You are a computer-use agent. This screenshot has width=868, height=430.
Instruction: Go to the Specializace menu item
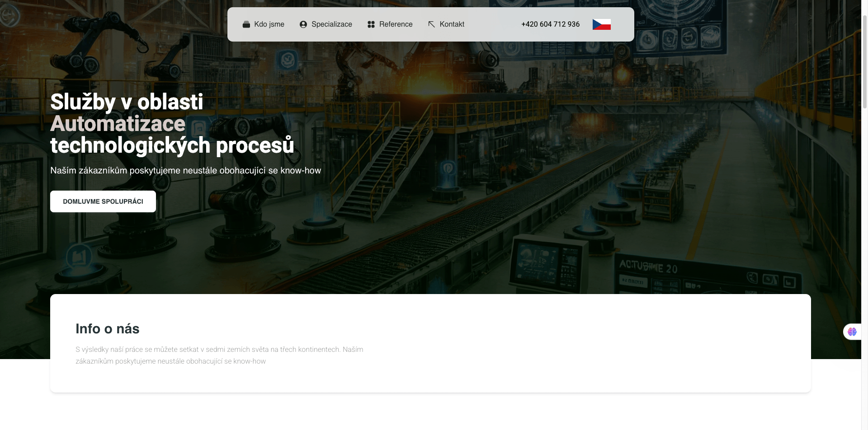pos(331,24)
